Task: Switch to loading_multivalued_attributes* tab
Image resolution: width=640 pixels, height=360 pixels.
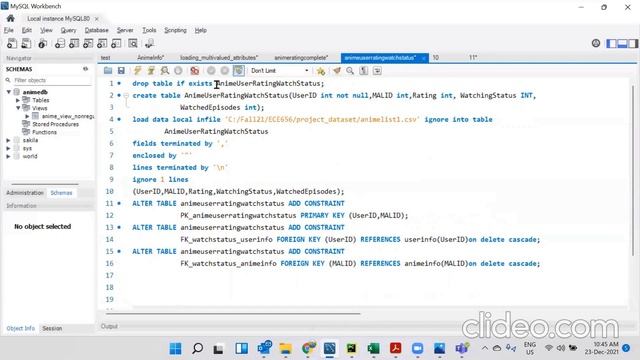Action: (x=219, y=58)
